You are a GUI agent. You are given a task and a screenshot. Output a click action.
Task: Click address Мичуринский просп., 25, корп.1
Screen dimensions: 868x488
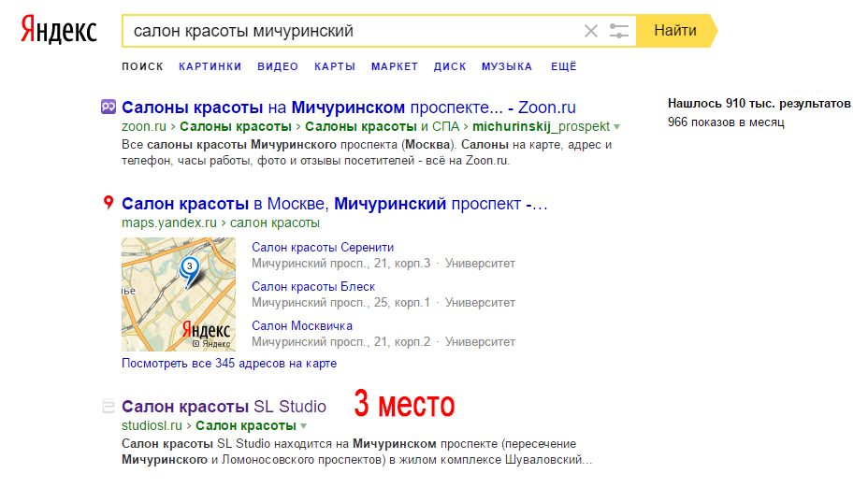pos(341,303)
